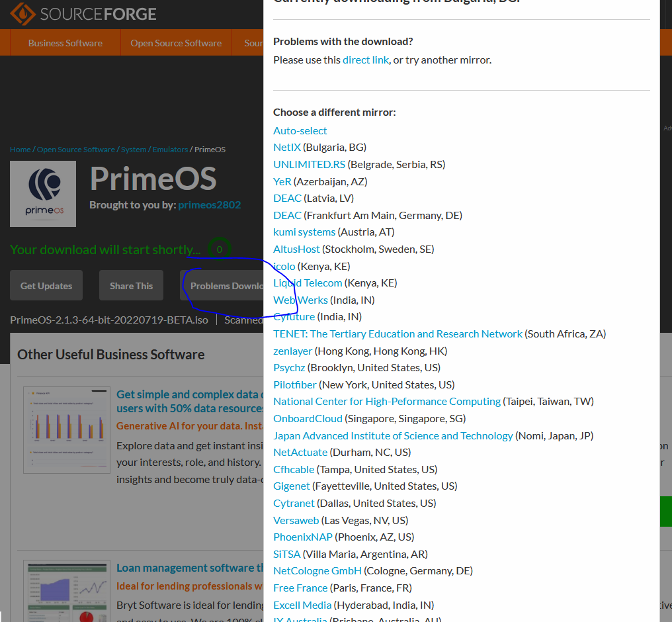Choose the Auto-select mirror
672x622 pixels.
(300, 131)
